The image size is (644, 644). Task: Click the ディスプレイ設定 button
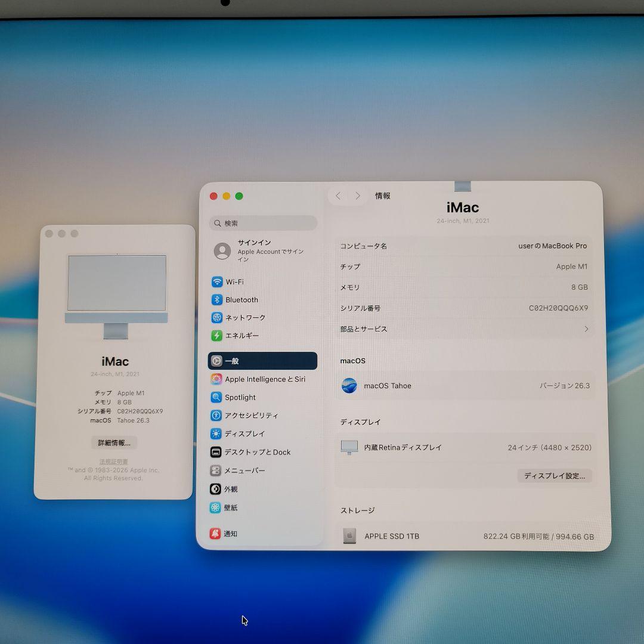point(554,476)
